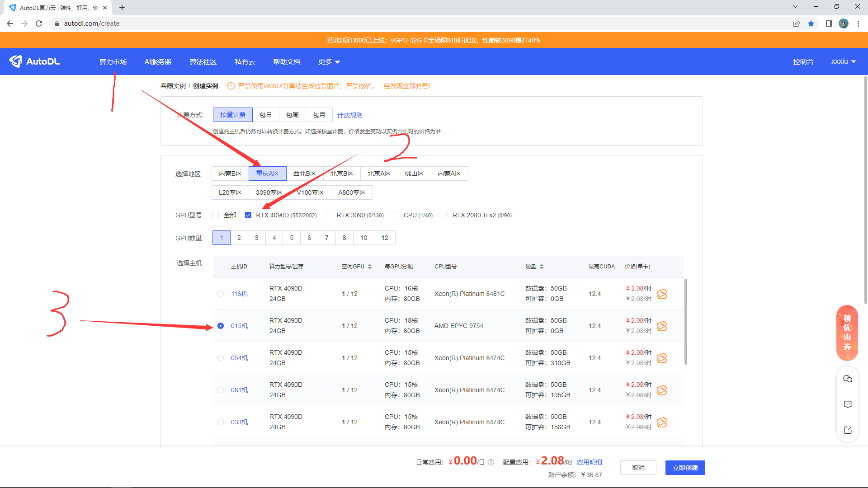The width and height of the screenshot is (868, 488).
Task: Open the 算法社区 menu item
Action: tap(203, 62)
